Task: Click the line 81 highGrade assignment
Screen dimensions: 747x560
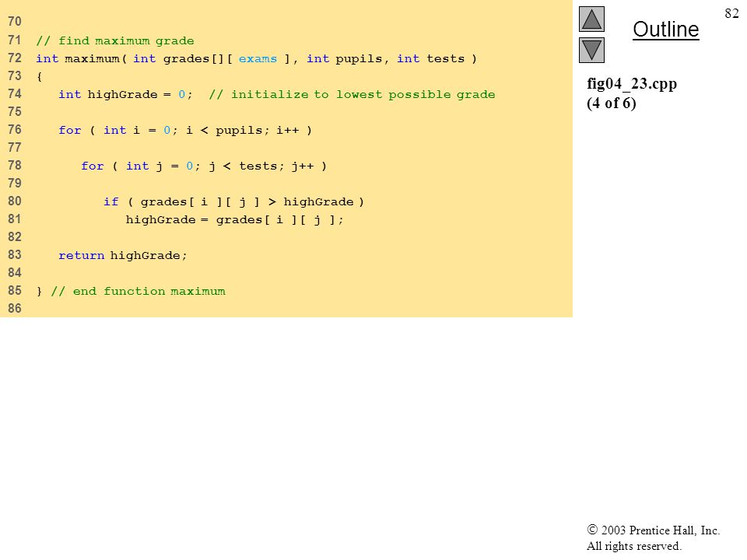Action: [234, 219]
